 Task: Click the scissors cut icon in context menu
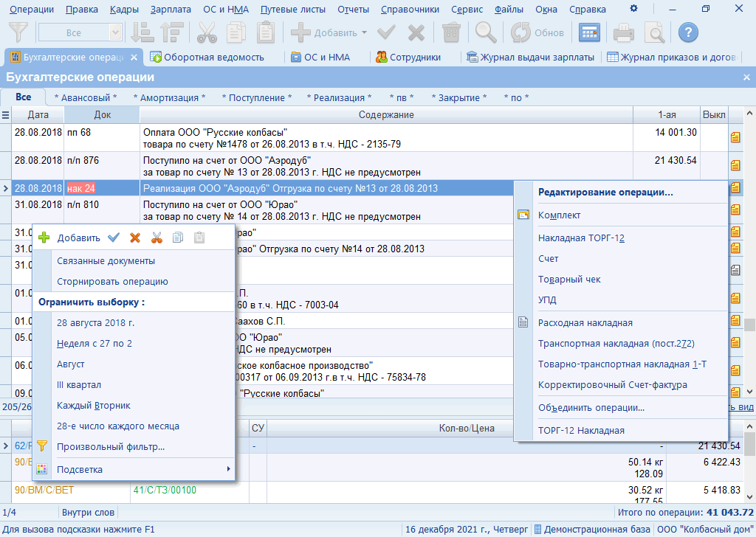pos(157,238)
